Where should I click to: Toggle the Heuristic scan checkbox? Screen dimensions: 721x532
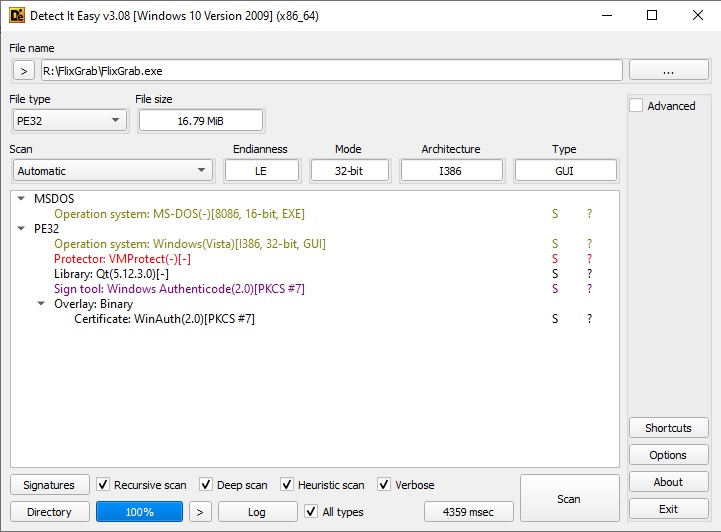[x=287, y=485]
